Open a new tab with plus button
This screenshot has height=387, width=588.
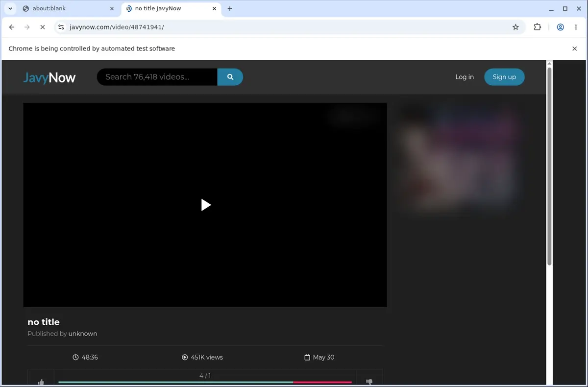tap(230, 8)
